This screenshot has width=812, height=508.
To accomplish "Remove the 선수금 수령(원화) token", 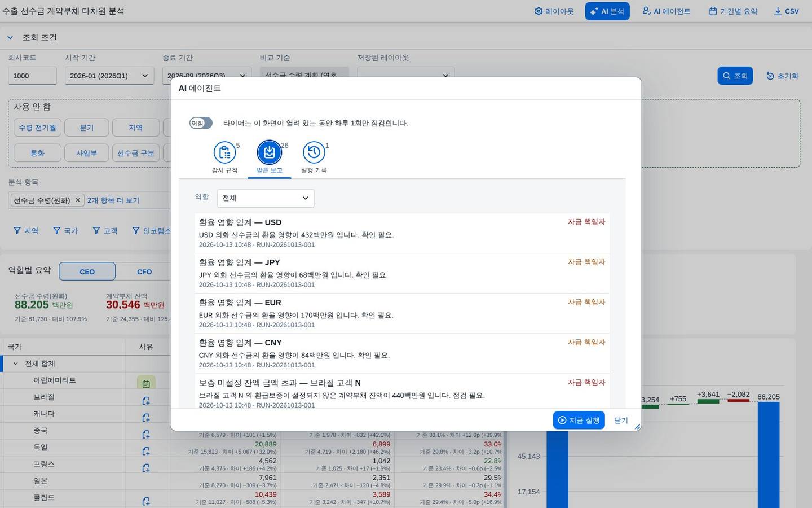I will point(78,200).
